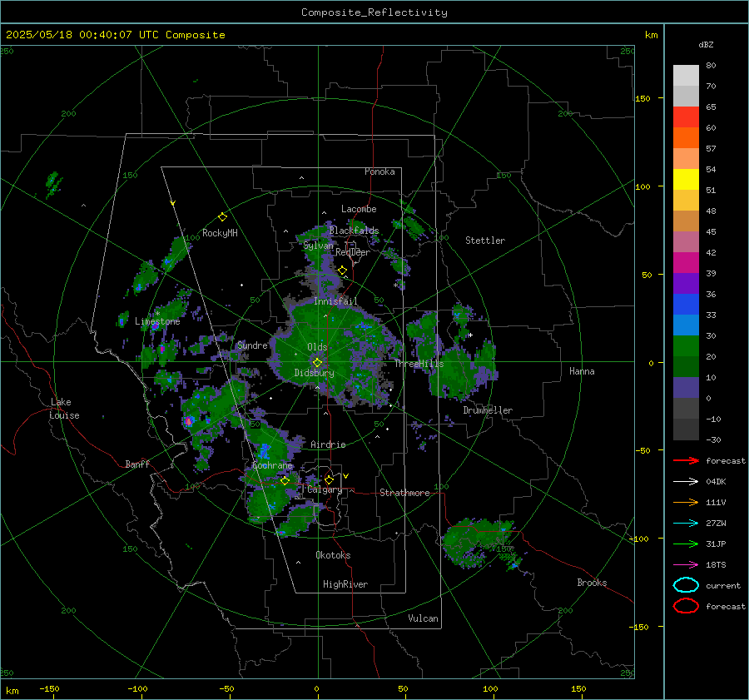This screenshot has height=700, width=749.
Task: Select the 45 dBZ pink swatch
Action: (686, 241)
